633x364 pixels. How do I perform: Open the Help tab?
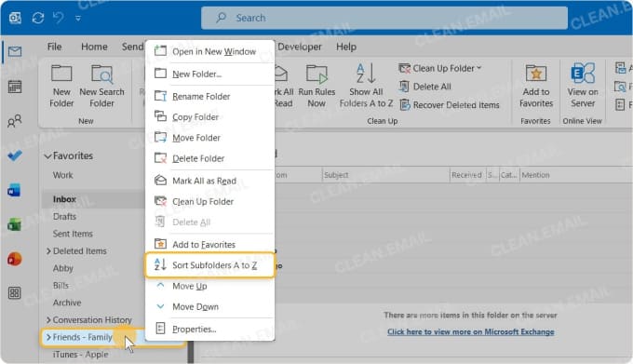pos(346,47)
